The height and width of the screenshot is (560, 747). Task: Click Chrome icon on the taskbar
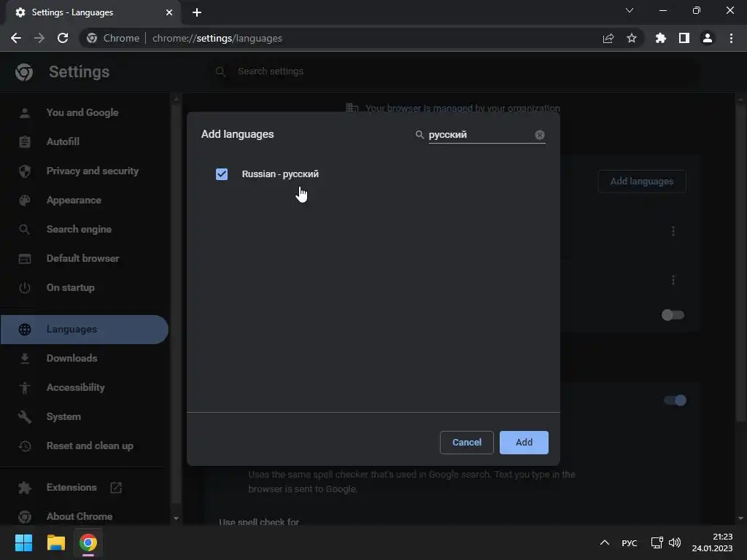click(x=88, y=542)
